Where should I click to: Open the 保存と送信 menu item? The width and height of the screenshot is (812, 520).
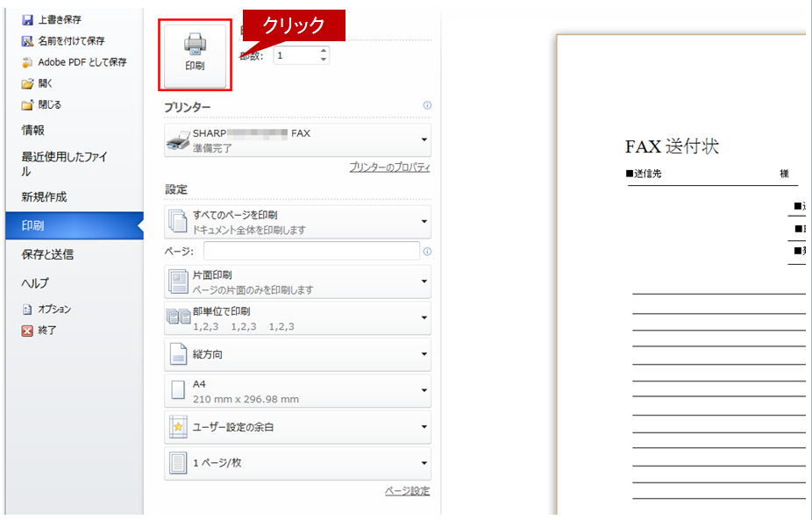[x=47, y=254]
